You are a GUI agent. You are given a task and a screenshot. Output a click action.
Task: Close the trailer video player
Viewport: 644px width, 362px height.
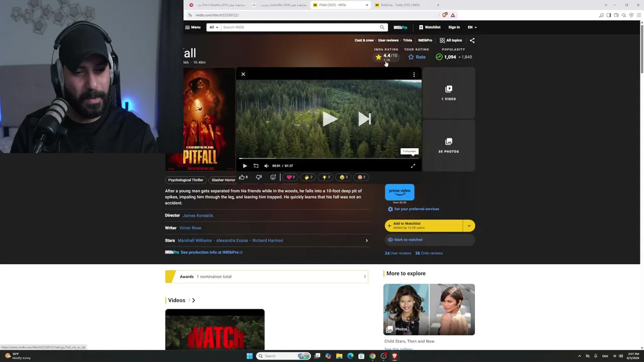(243, 74)
